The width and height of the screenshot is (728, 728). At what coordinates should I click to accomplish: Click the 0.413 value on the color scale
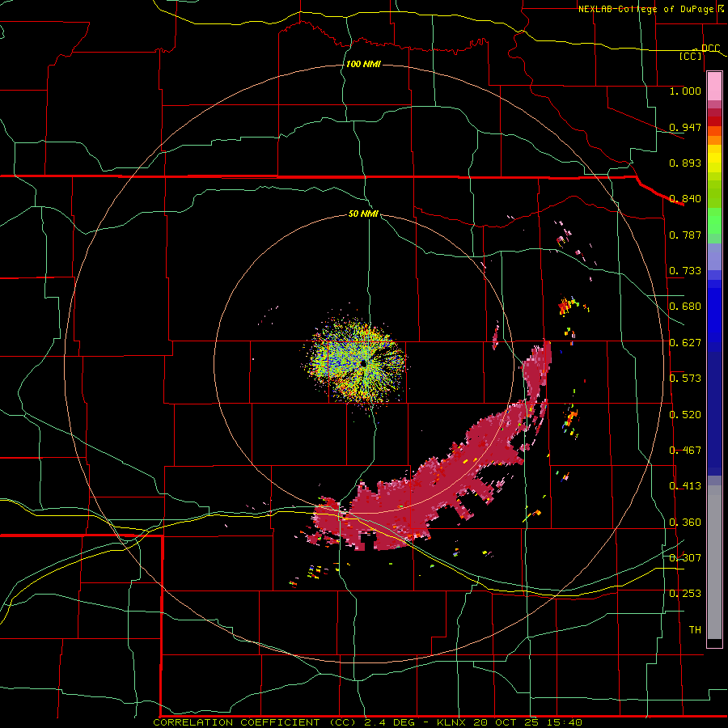(x=685, y=486)
